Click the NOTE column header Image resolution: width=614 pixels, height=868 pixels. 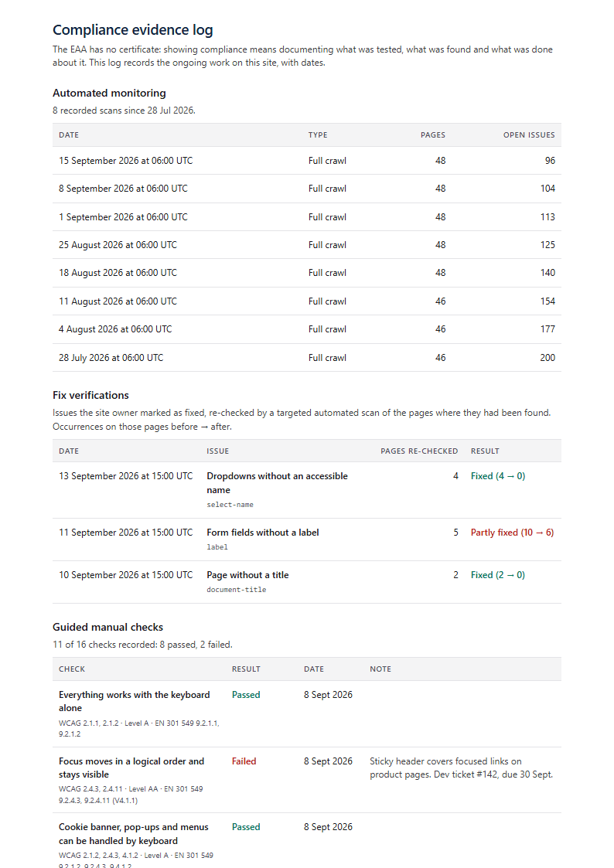380,669
